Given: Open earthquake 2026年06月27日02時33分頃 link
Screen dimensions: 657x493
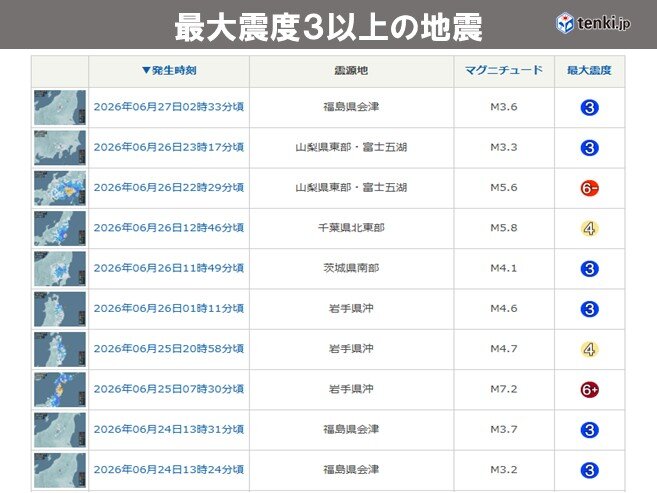Looking at the screenshot, I should click(169, 107).
